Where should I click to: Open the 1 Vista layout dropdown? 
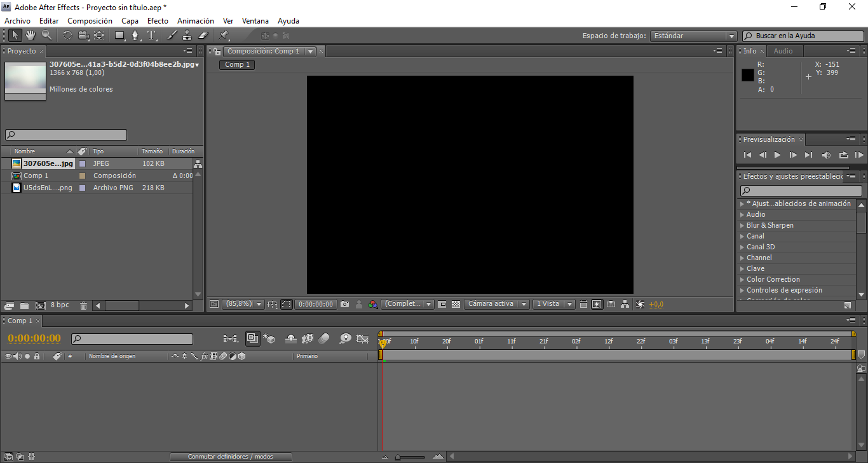click(554, 305)
